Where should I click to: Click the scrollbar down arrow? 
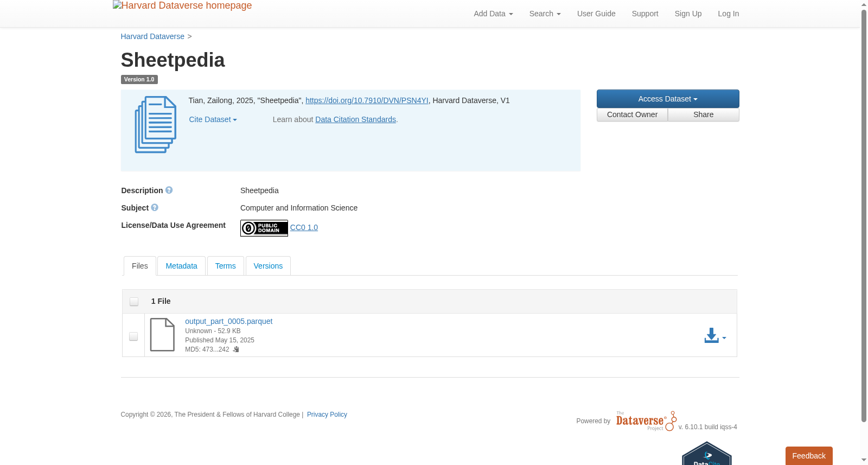864,460
